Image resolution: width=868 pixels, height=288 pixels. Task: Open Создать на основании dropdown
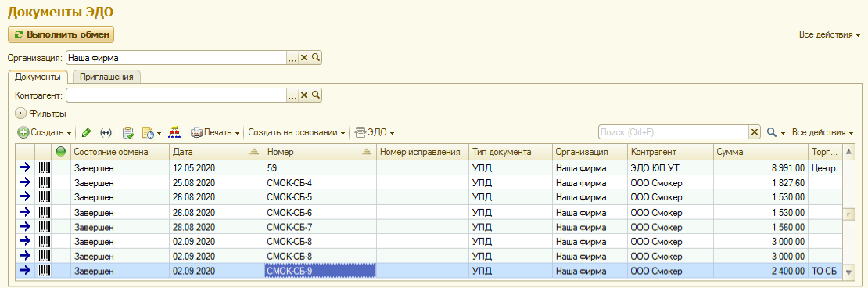296,133
